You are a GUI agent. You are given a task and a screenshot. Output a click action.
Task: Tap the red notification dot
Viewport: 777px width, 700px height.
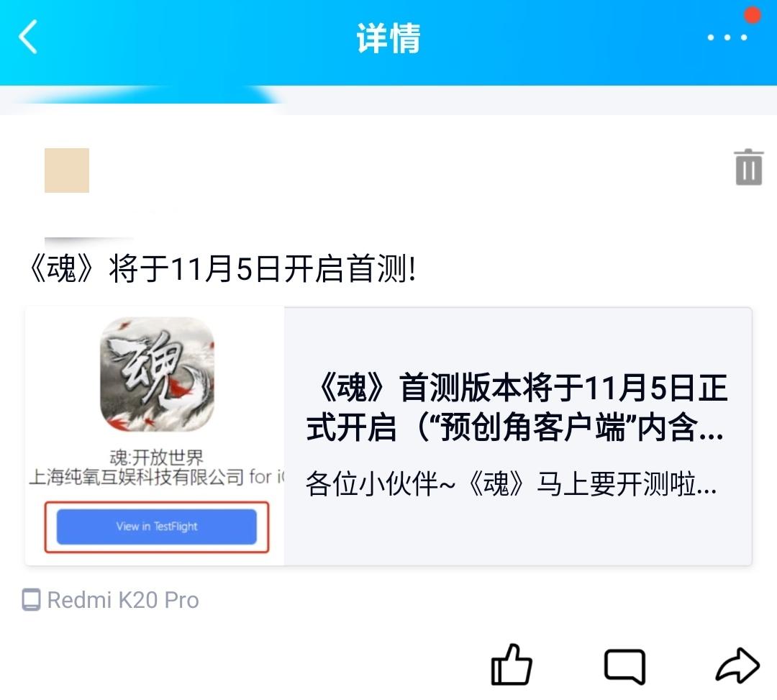(x=753, y=15)
